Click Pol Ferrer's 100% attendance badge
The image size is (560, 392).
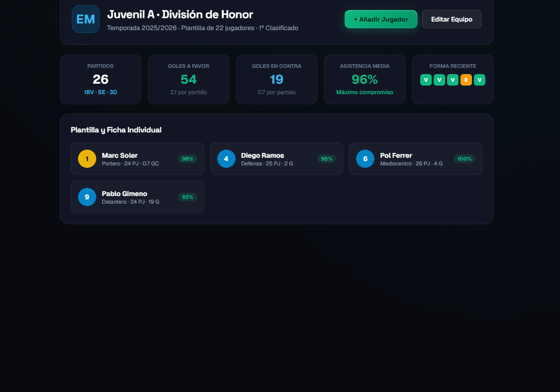[464, 159]
